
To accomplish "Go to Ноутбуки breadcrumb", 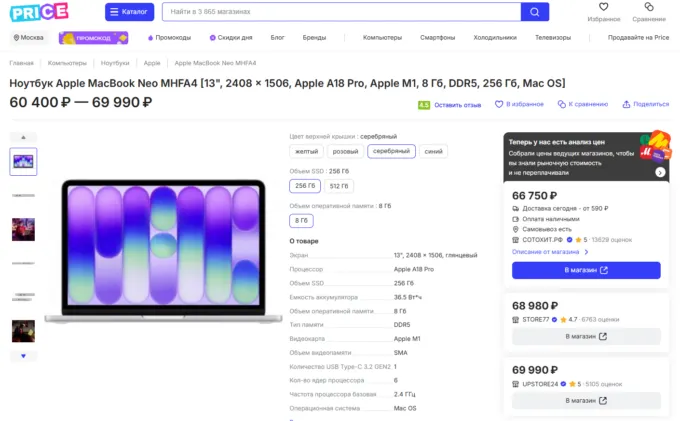I will pyautogui.click(x=115, y=63).
